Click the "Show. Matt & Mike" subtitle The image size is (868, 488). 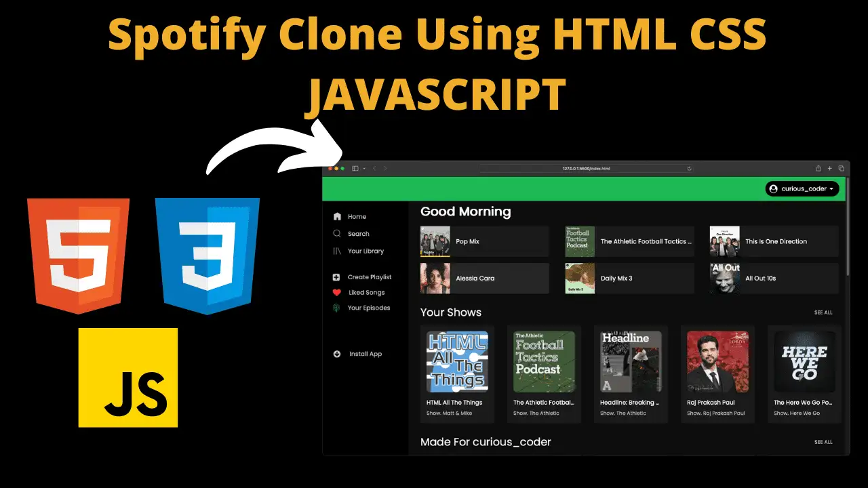pos(450,413)
